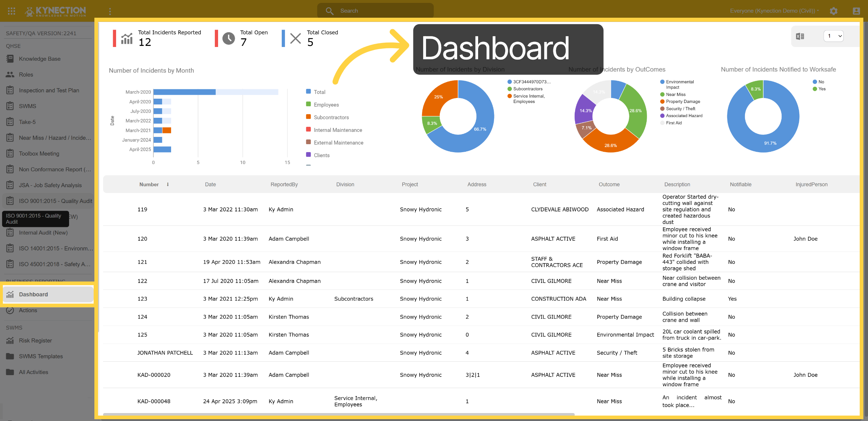Click the SWMS clipboard icon

click(x=10, y=106)
